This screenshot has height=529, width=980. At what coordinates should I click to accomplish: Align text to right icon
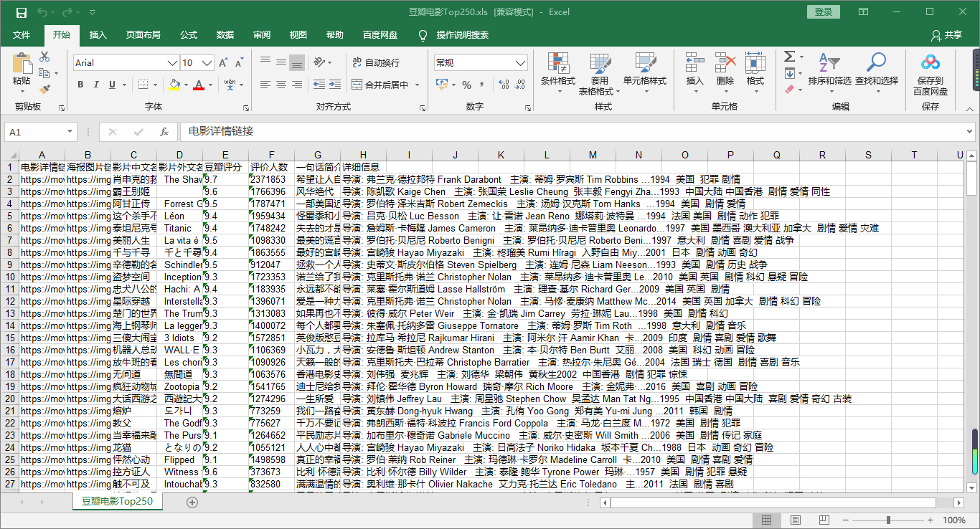click(x=297, y=85)
